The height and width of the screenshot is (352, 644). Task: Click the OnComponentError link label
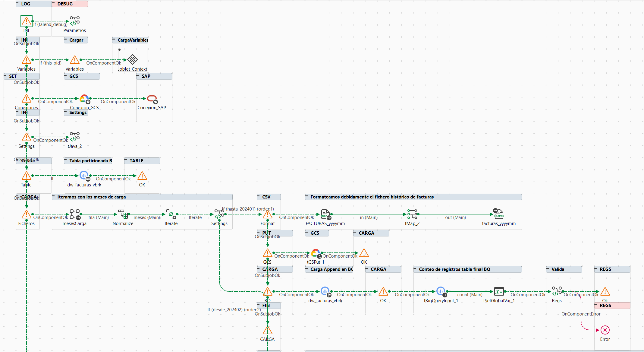581,314
